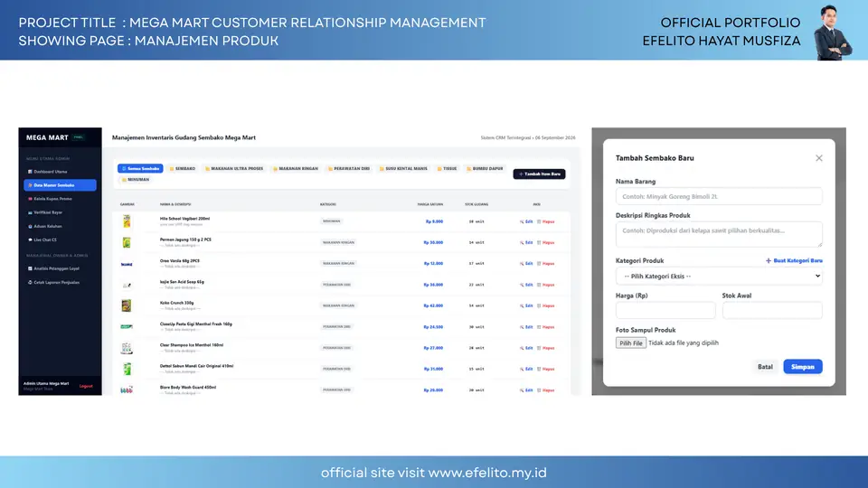Screen dimensions: 868x488
Task: Select the Semua Sembako category tab
Action: 140,169
